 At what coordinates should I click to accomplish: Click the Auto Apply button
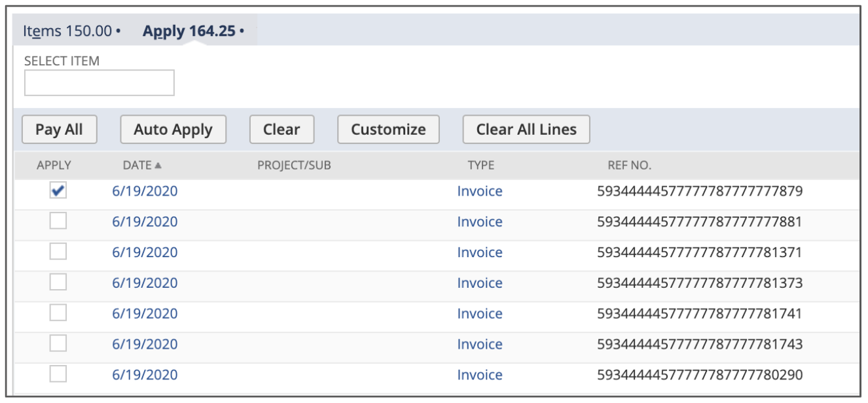pos(173,130)
